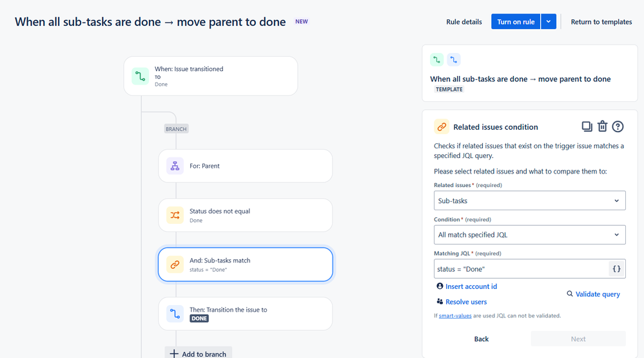
Task: Click the orange shuffle icon on Status does not equal
Action: [x=175, y=215]
